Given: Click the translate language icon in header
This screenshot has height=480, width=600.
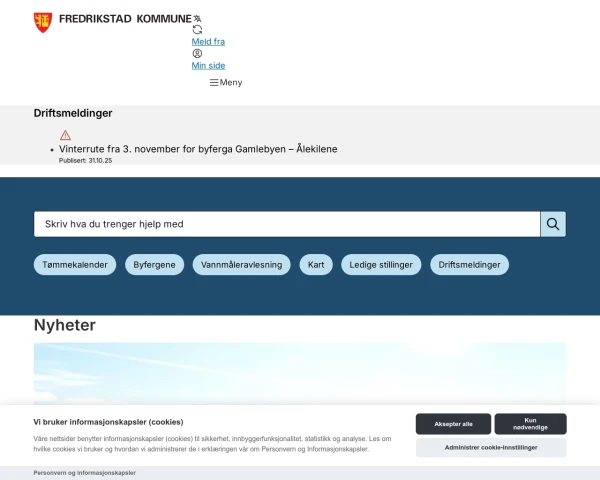Looking at the screenshot, I should pyautogui.click(x=197, y=18).
